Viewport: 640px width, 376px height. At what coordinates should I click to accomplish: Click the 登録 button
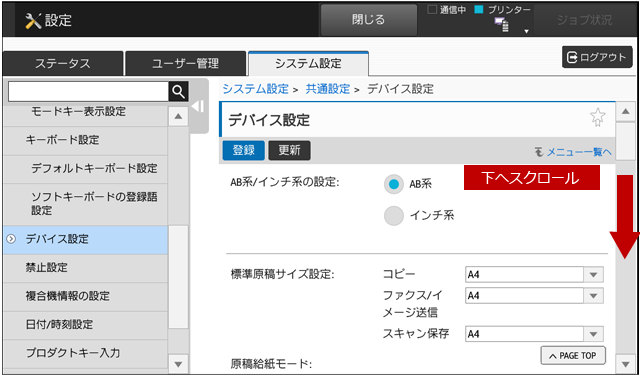[x=244, y=151]
